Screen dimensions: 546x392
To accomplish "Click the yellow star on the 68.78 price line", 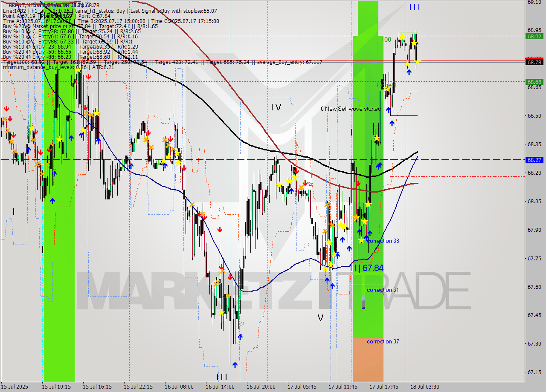I will pos(418,62).
